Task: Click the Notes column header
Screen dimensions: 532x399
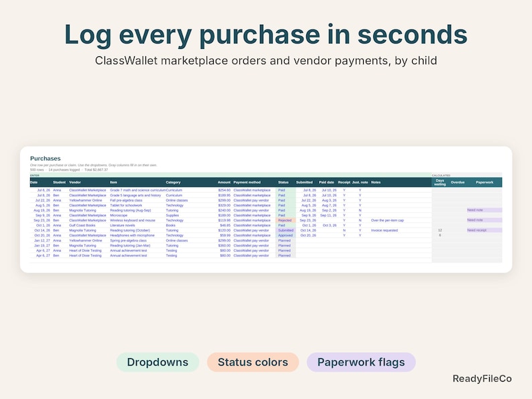Action: tap(376, 182)
